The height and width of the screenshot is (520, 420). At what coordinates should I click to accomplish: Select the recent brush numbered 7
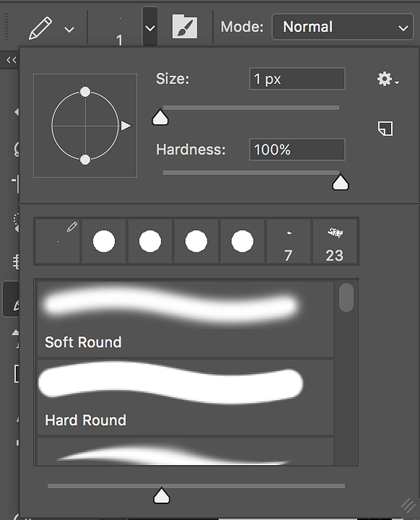click(x=288, y=242)
